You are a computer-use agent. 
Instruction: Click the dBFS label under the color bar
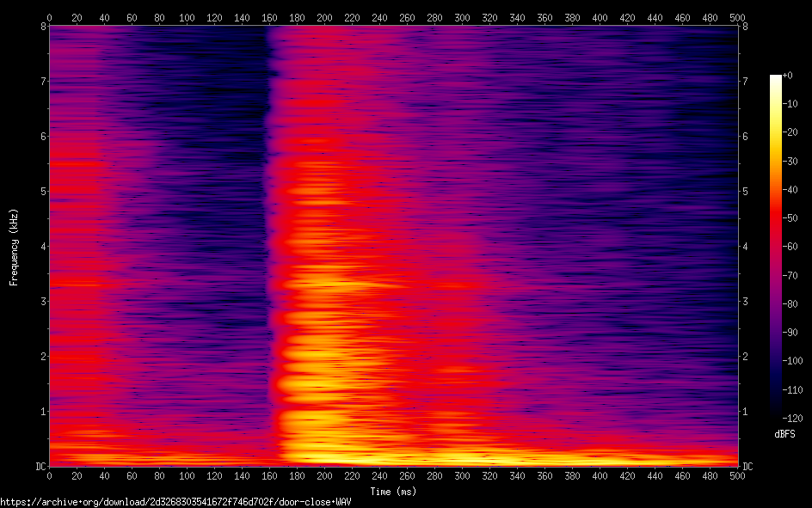[784, 435]
